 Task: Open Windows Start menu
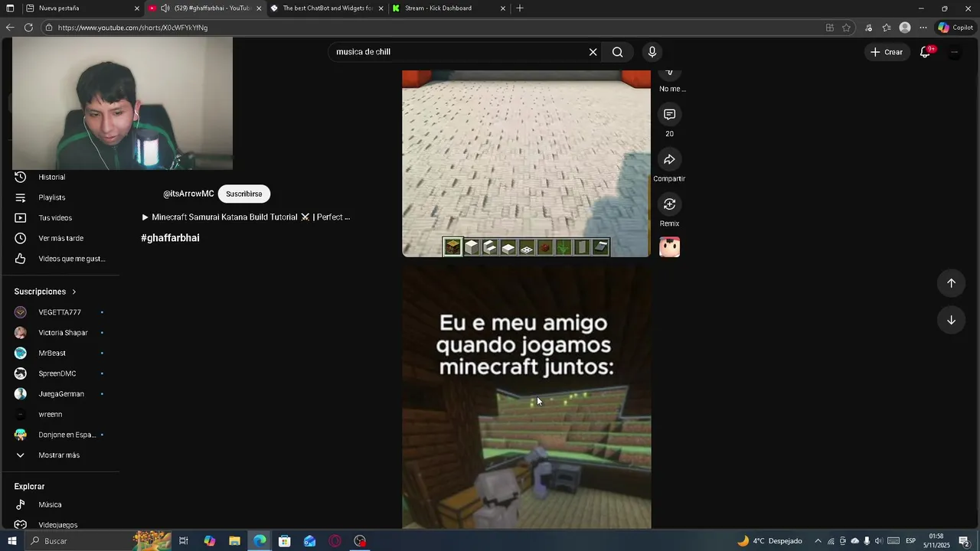tap(11, 541)
